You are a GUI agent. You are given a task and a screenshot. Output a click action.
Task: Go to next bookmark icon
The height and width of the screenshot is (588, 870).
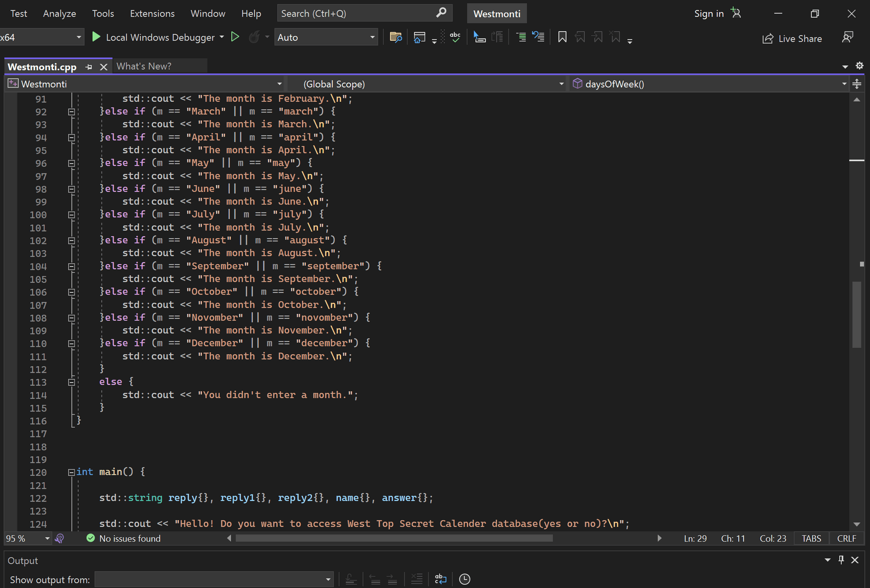(598, 37)
